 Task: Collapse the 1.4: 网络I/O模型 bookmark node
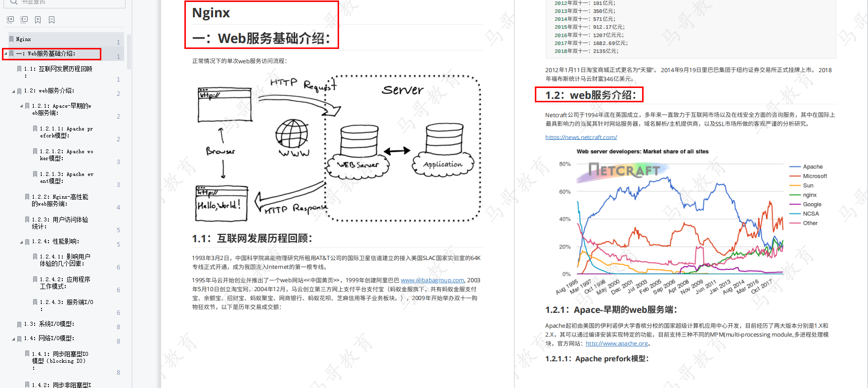pyautogui.click(x=13, y=339)
